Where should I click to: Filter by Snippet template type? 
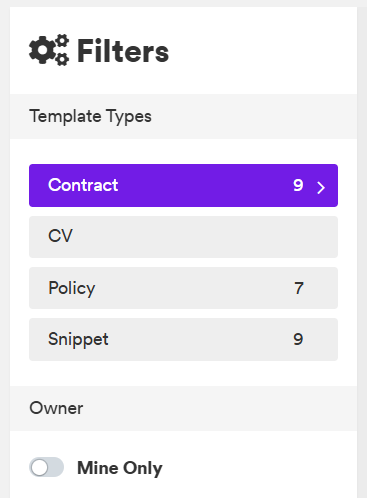point(183,339)
